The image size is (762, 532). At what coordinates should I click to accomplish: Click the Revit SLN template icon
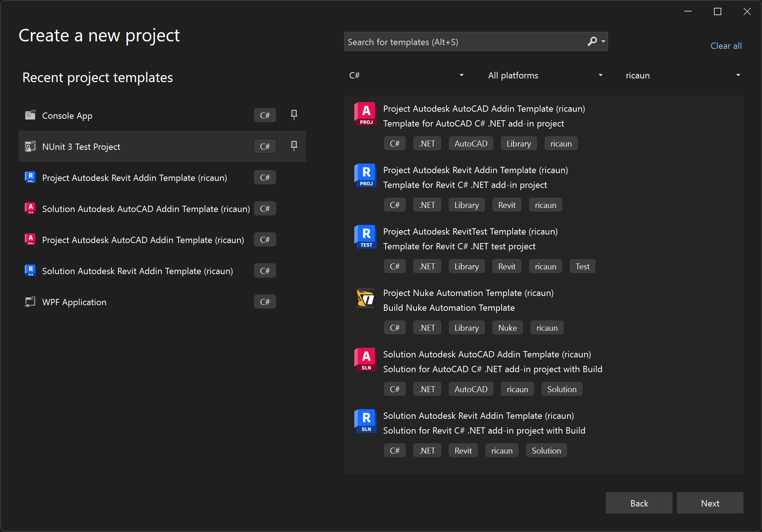[365, 421]
